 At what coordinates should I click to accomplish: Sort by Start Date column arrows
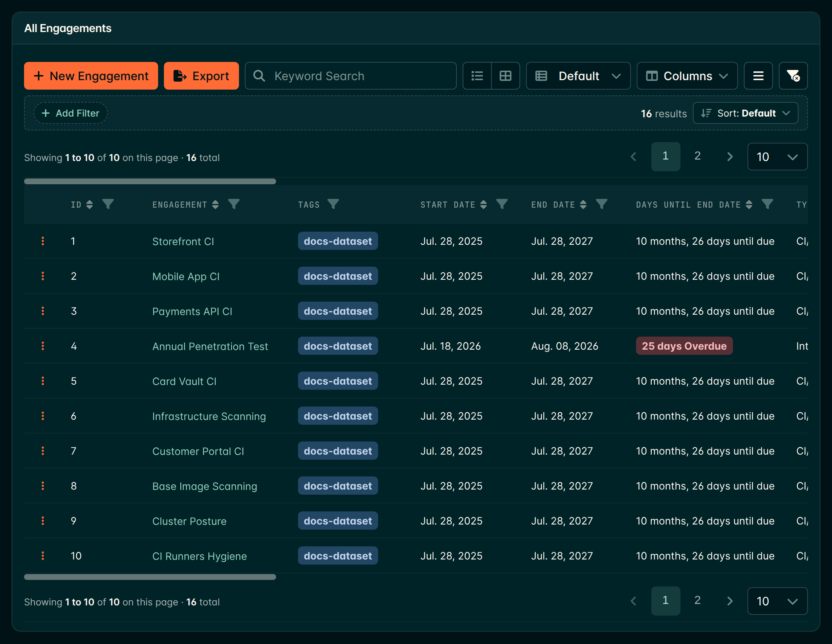pyautogui.click(x=483, y=204)
